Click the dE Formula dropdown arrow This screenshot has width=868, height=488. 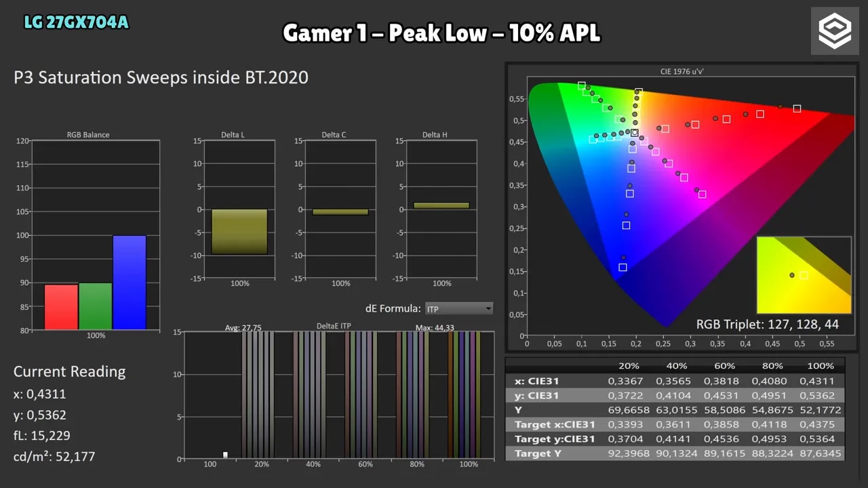pos(488,309)
